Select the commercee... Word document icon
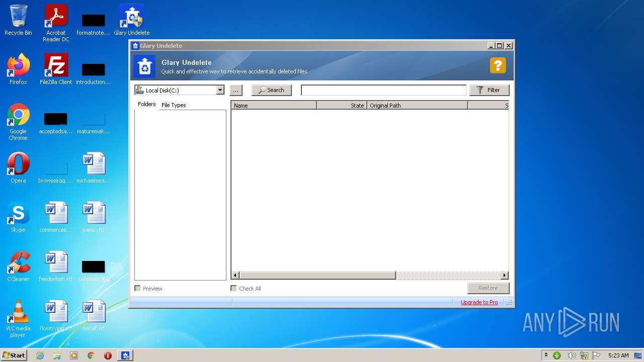Image resolution: width=644 pixels, height=362 pixels. click(x=56, y=217)
